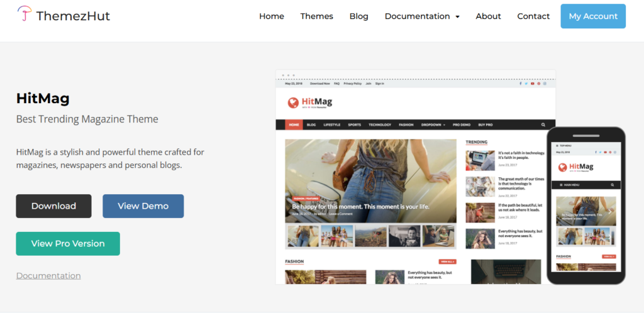Expand the Documentation dropdown arrow
The image size is (644, 313).
coord(458,17)
